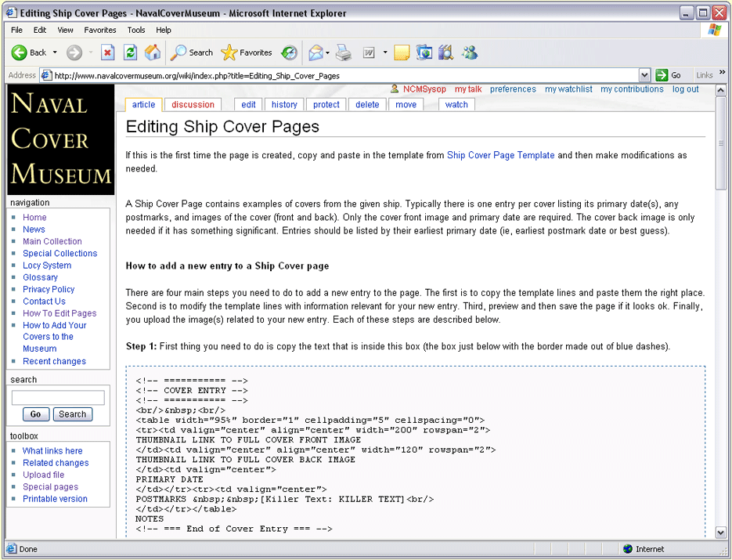Click inside the sidebar search text field
Image resolution: width=732 pixels, height=560 pixels.
[58, 398]
